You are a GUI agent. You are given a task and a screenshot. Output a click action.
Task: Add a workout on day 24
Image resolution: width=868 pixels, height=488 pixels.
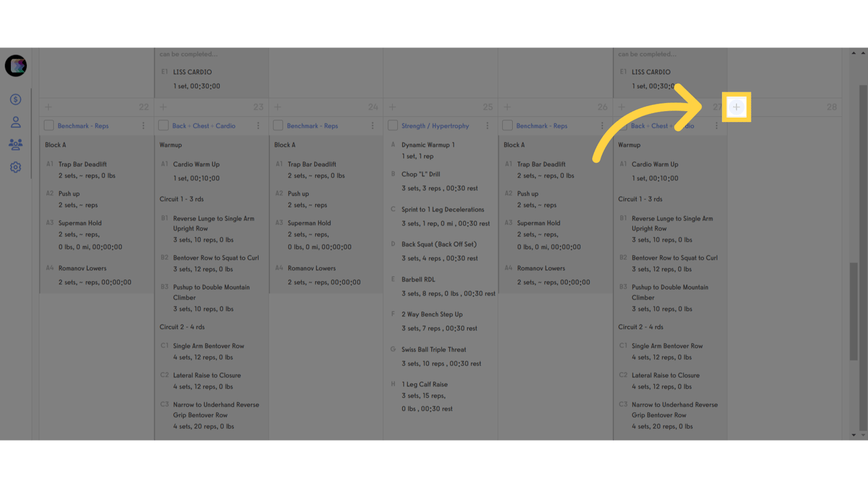(278, 107)
